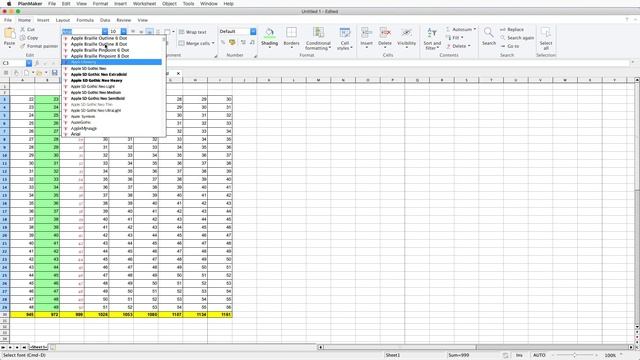Click the Search magnifier icon
The image size is (640, 360).
[489, 33]
